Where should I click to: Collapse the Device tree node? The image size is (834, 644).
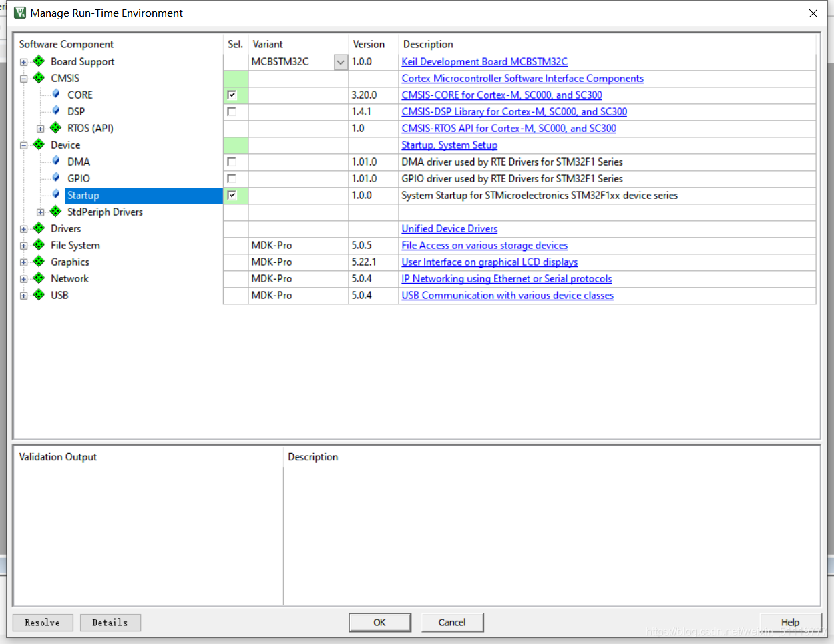tap(24, 145)
